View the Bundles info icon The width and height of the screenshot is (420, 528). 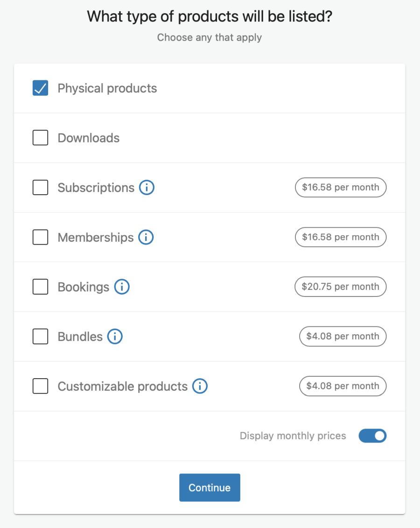tap(114, 336)
